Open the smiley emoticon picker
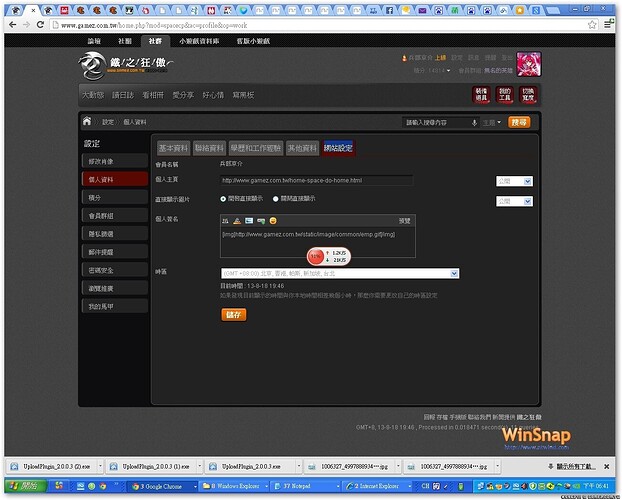The height and width of the screenshot is (500, 622). coord(273,221)
